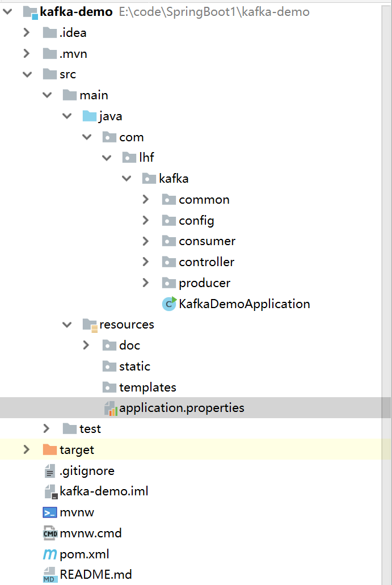The width and height of the screenshot is (392, 585).
Task: Select the kafka-demo.iml file name
Action: [x=104, y=491]
